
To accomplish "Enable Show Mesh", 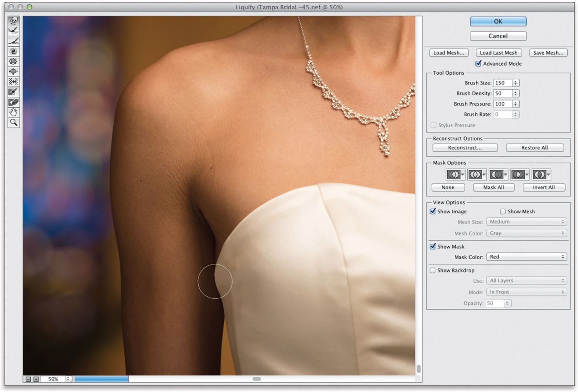I will click(503, 212).
